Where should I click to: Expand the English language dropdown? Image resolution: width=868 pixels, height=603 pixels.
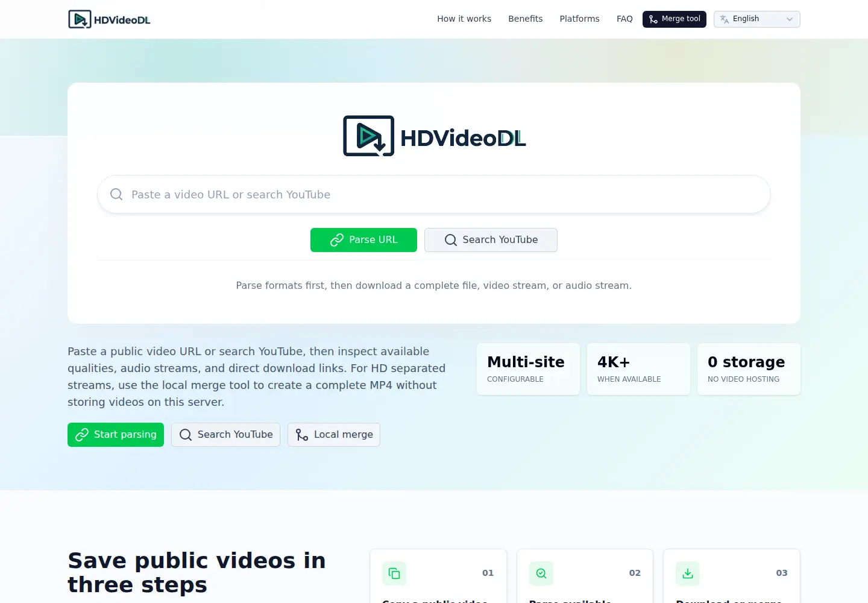756,19
